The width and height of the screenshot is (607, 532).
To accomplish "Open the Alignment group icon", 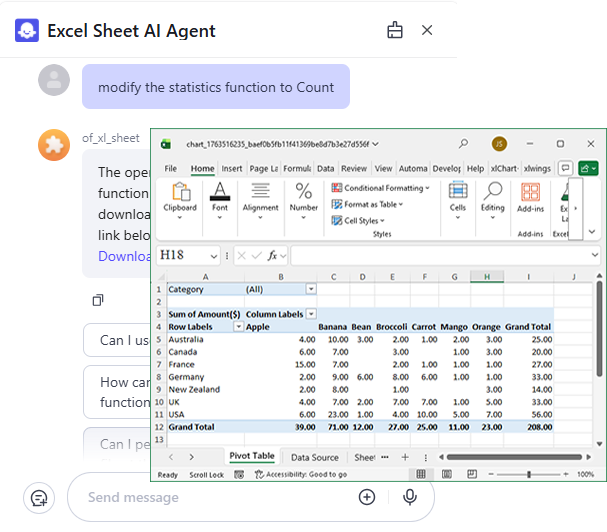I will 261,198.
